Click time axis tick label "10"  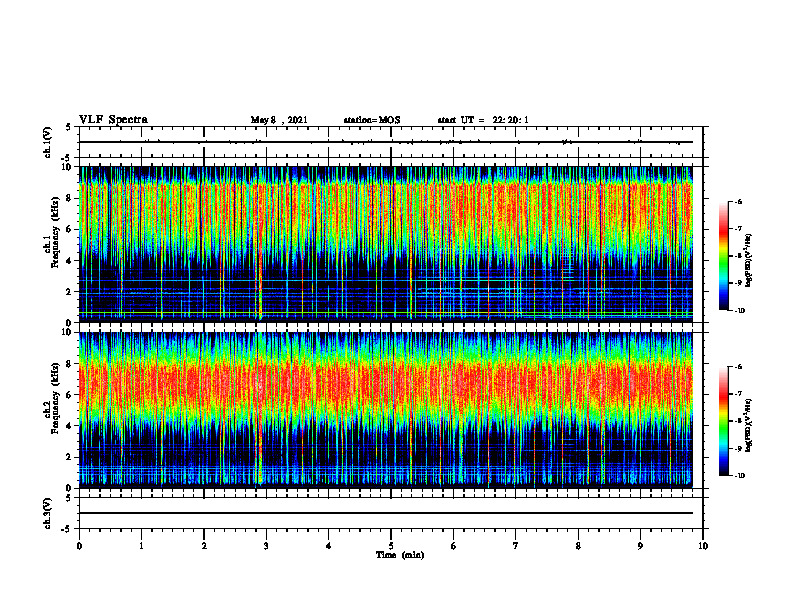(x=703, y=546)
